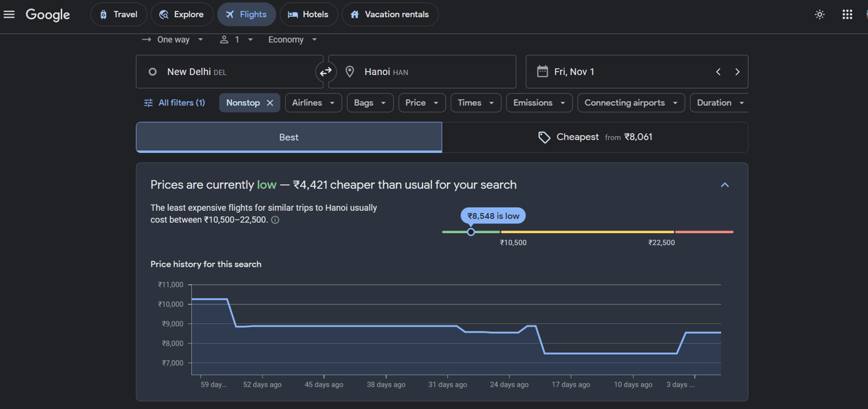
Task: Open the main hamburger menu
Action: (x=9, y=14)
